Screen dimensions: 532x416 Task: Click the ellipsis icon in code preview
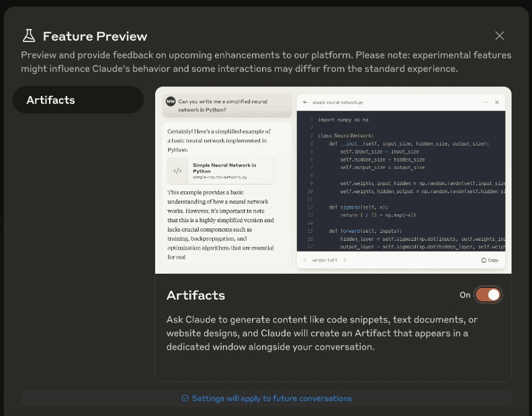click(x=486, y=102)
